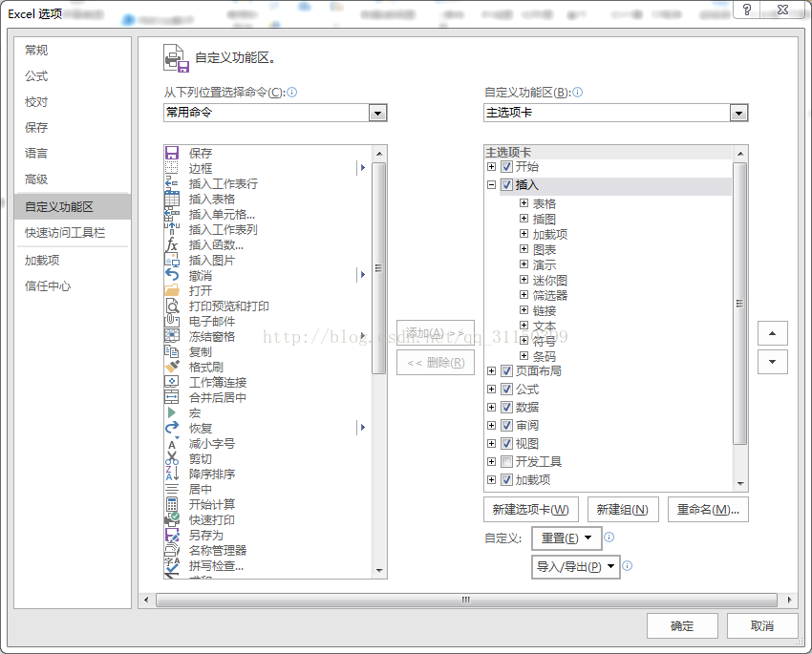Click the 撤消 undo arrow icon
Image resolution: width=812 pixels, height=654 pixels.
click(x=172, y=275)
